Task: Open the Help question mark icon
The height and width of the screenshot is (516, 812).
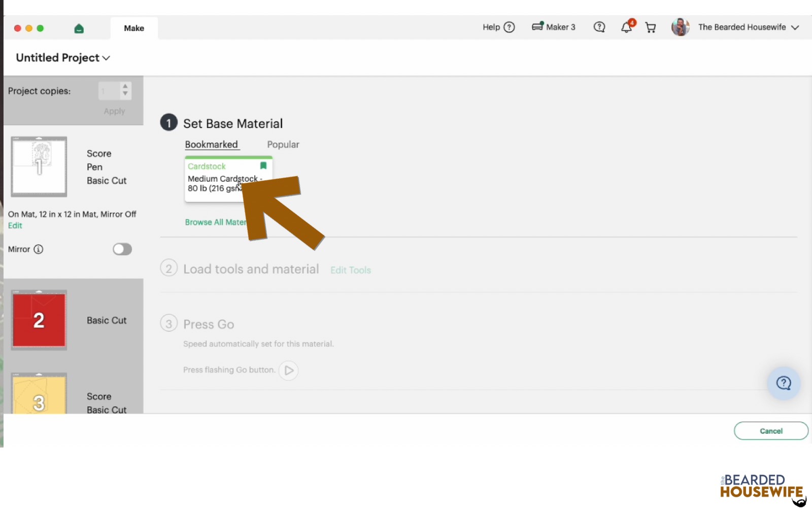Action: tap(509, 27)
